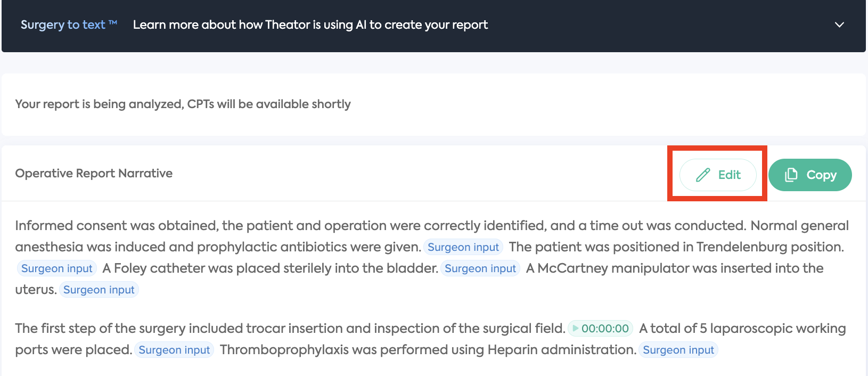
Task: Click the copy documents icon
Action: [791, 175]
